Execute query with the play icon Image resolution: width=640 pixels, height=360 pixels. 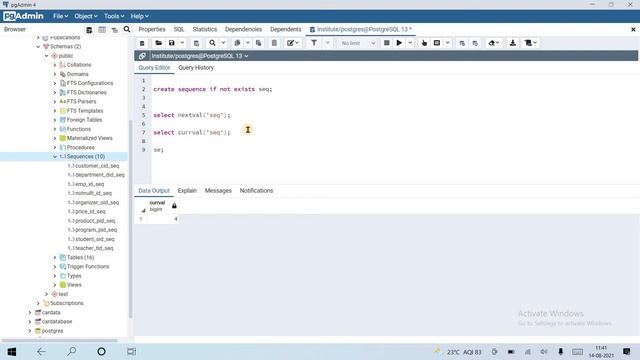click(x=399, y=43)
